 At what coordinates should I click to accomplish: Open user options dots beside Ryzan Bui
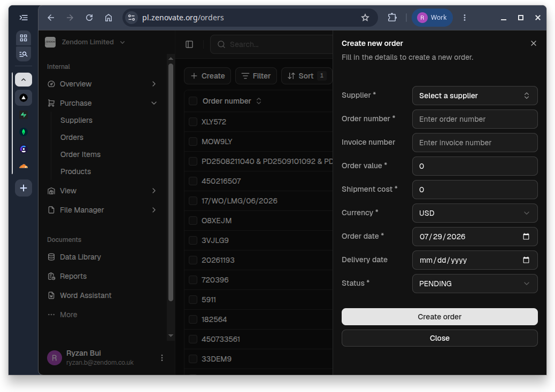pyautogui.click(x=162, y=358)
